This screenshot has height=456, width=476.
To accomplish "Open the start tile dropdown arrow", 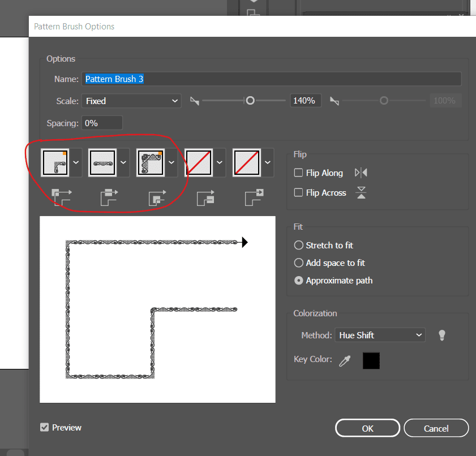I will point(220,162).
